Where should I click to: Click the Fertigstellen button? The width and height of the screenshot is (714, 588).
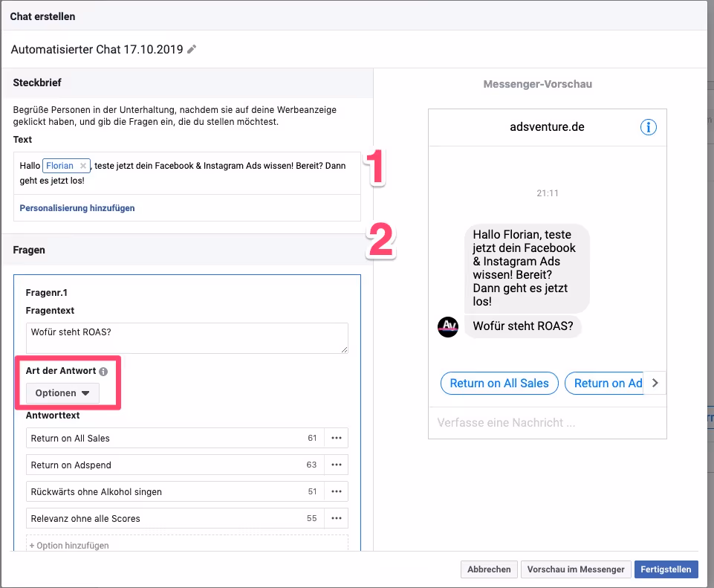pos(666,569)
